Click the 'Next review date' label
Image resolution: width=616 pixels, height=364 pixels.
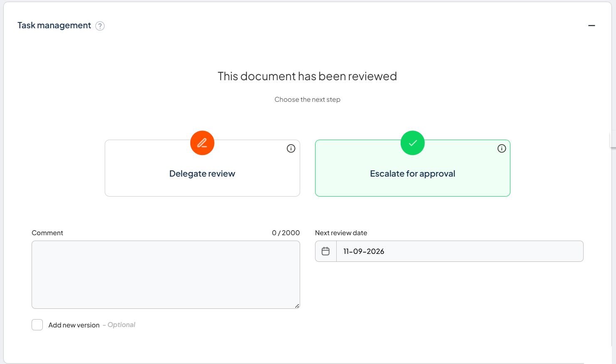(x=341, y=233)
